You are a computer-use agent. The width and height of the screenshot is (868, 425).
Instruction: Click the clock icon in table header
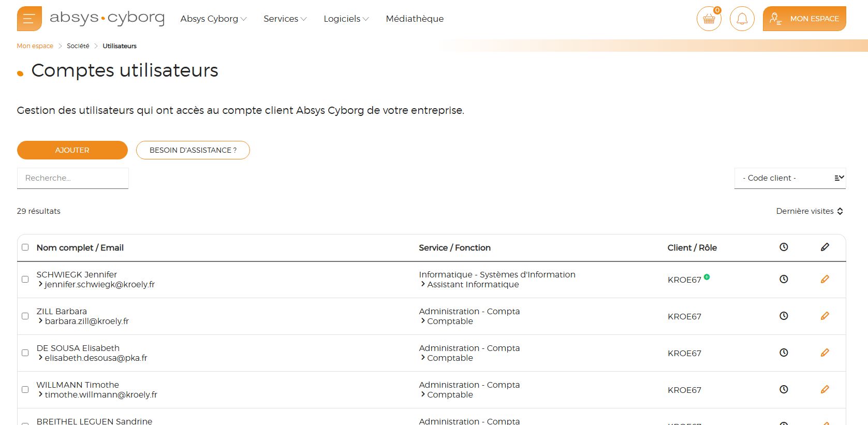pyautogui.click(x=784, y=247)
